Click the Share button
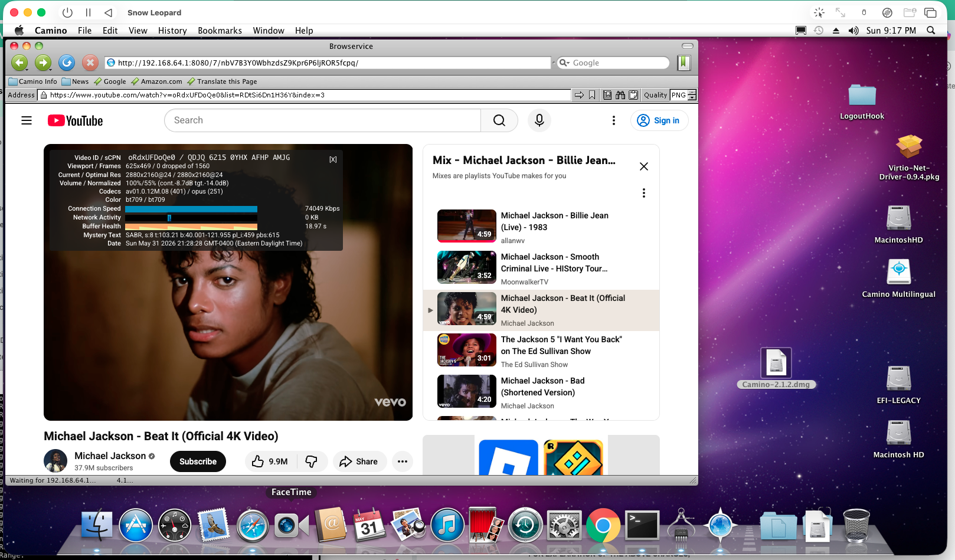This screenshot has width=955, height=560. [x=359, y=461]
